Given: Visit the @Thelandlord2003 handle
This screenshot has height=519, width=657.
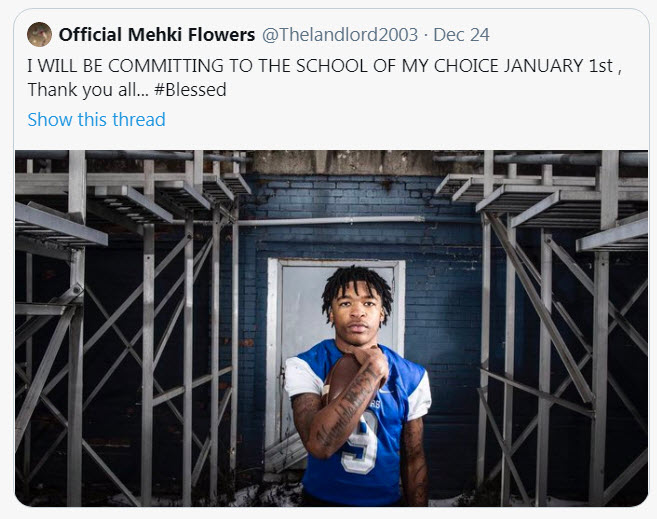Looking at the screenshot, I should point(340,34).
